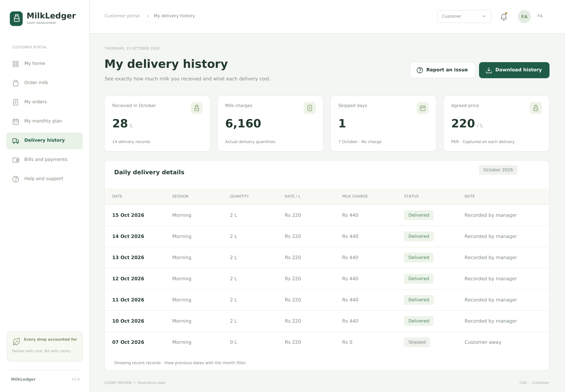This screenshot has width=565, height=392.
Task: Select the 11 Oct 2026 date cell
Action: tap(128, 300)
